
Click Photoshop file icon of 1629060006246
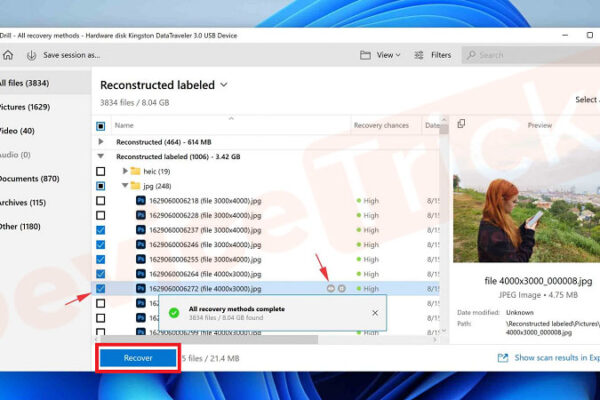pyautogui.click(x=141, y=244)
